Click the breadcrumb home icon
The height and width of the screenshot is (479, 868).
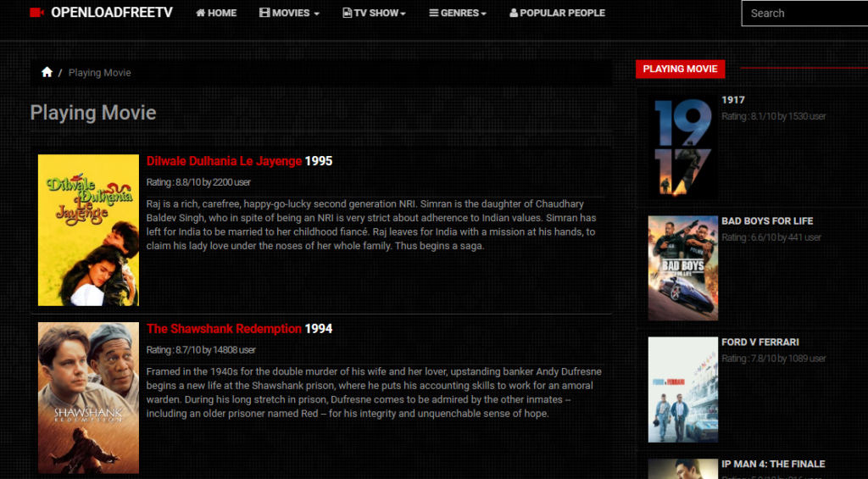pyautogui.click(x=47, y=72)
